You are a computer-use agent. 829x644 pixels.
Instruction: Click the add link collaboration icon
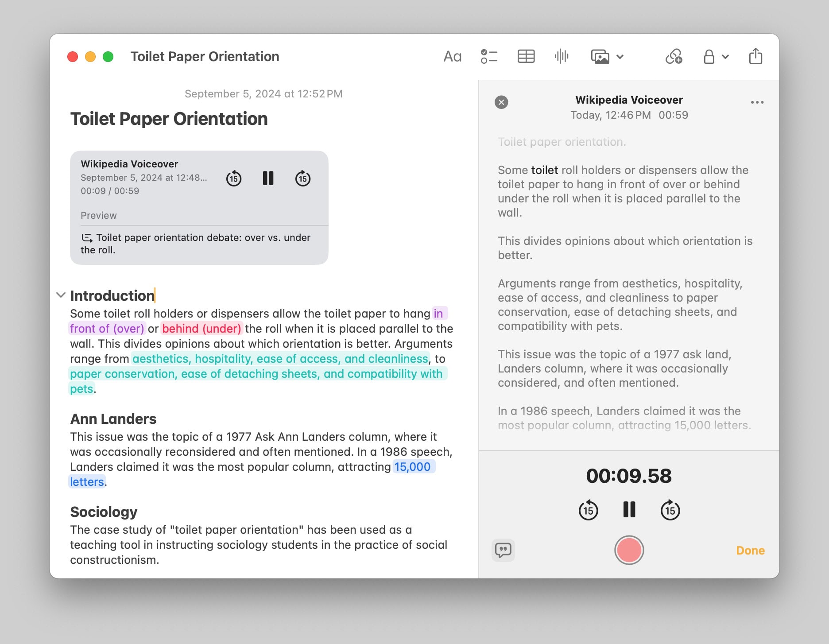pyautogui.click(x=674, y=57)
